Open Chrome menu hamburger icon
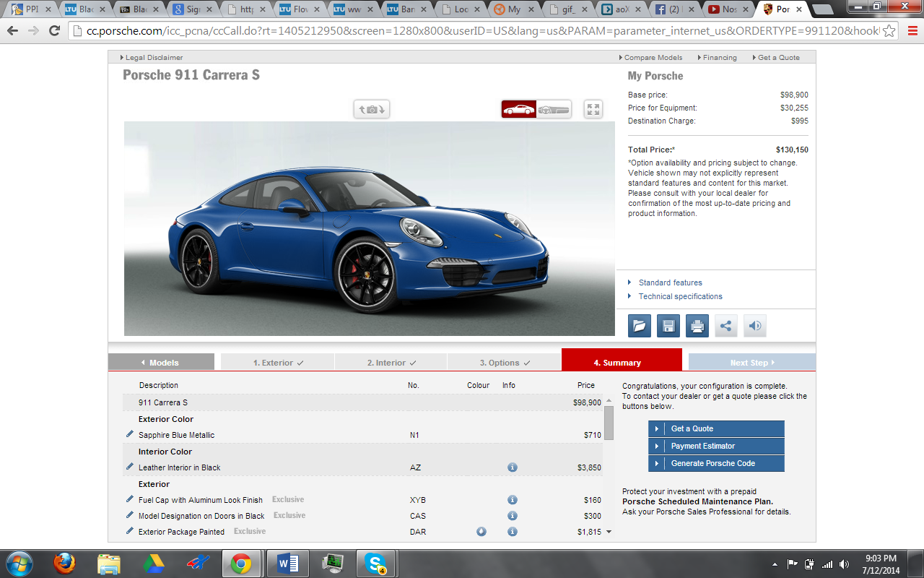Viewport: 924px width, 578px height. point(912,31)
